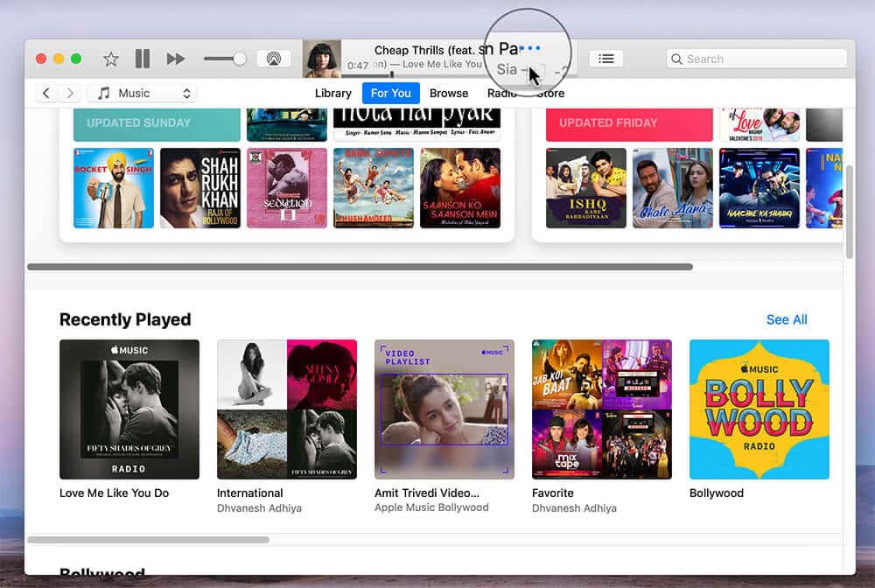Open the Hota Hai Pyak album cover

(x=416, y=124)
